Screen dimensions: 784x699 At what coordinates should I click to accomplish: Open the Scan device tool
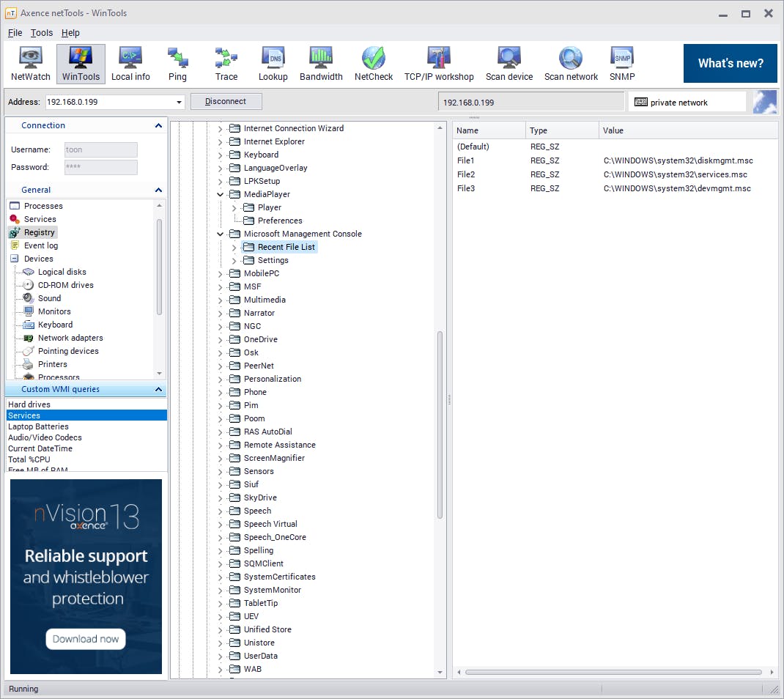click(509, 64)
